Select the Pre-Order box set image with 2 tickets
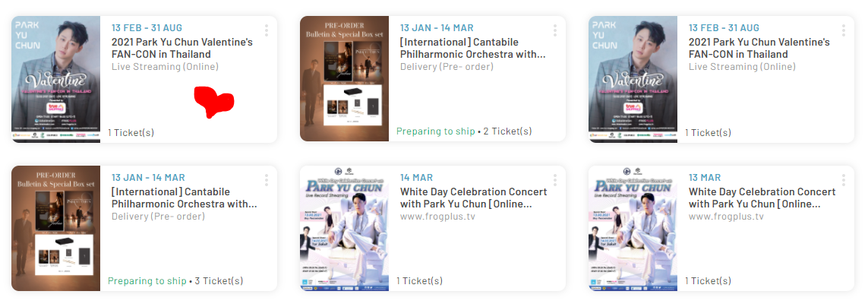This screenshot has width=868, height=307. pyautogui.click(x=344, y=79)
